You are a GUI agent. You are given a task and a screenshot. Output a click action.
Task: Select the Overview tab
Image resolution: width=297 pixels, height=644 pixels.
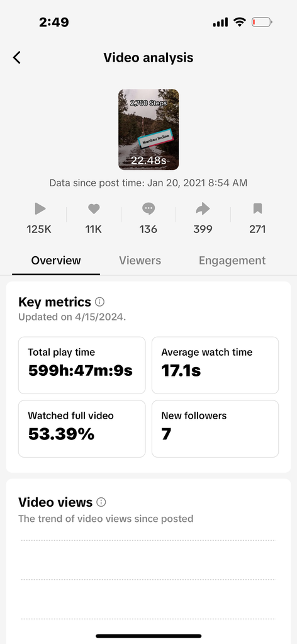click(x=56, y=261)
